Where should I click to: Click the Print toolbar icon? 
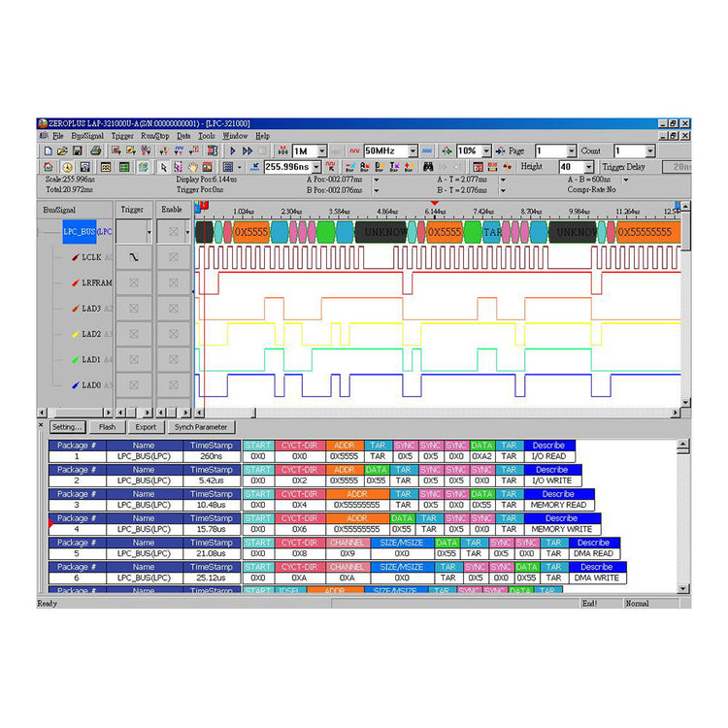95,151
